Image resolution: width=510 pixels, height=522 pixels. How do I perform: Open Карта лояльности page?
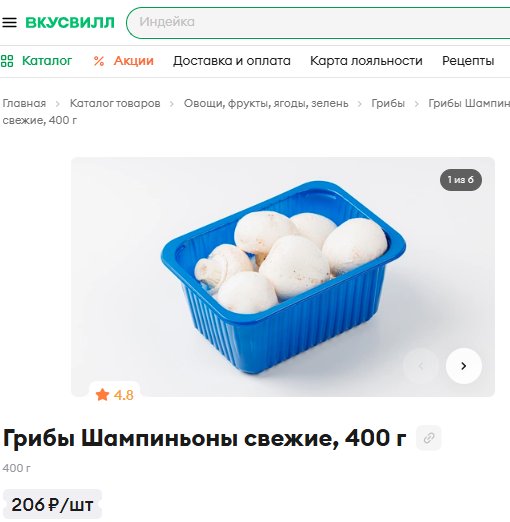pos(366,61)
